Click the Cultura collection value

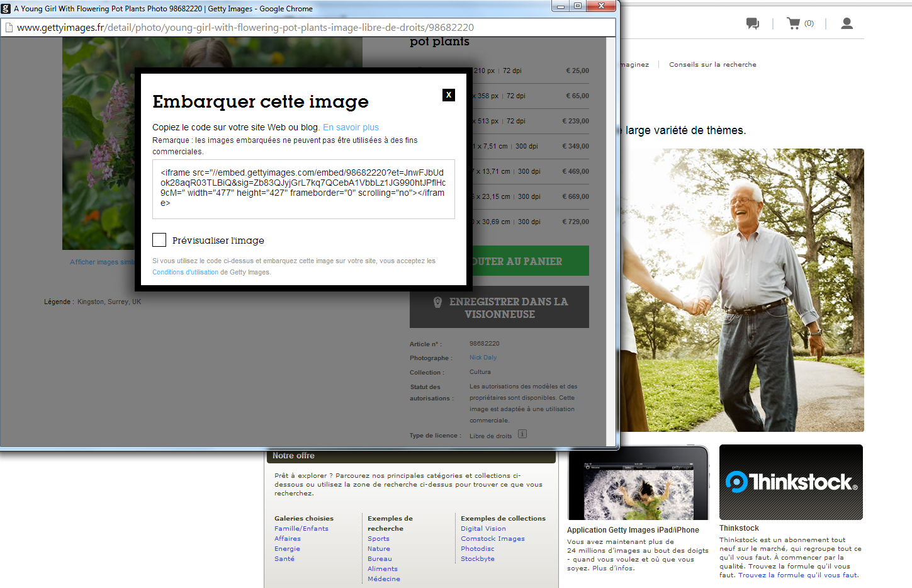pyautogui.click(x=480, y=372)
